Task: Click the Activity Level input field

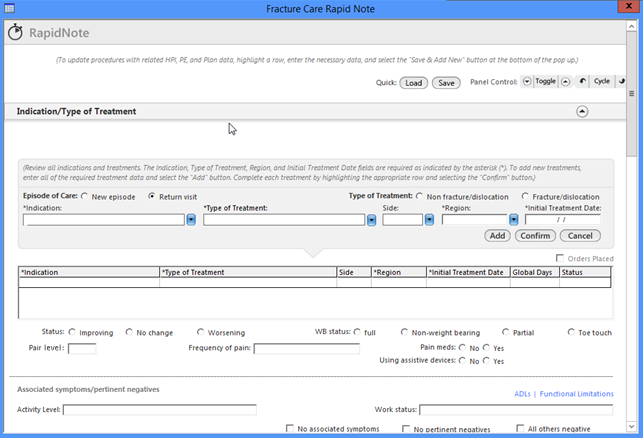Action: pos(160,410)
